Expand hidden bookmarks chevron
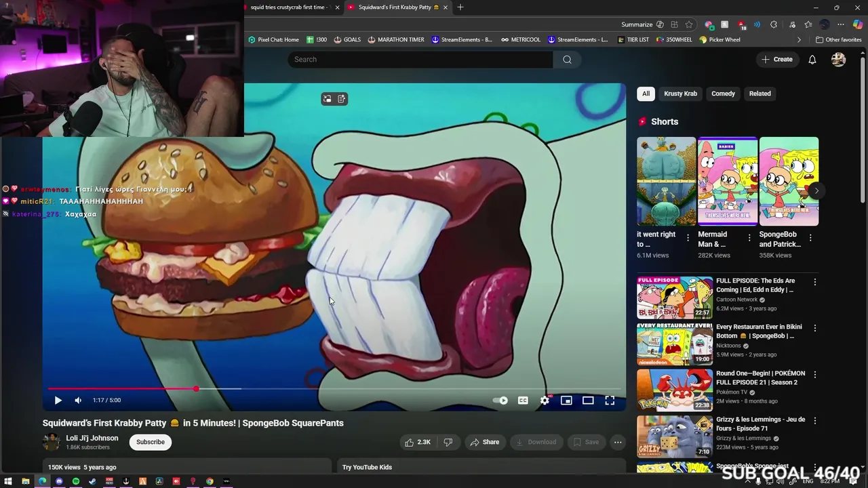 [799, 39]
